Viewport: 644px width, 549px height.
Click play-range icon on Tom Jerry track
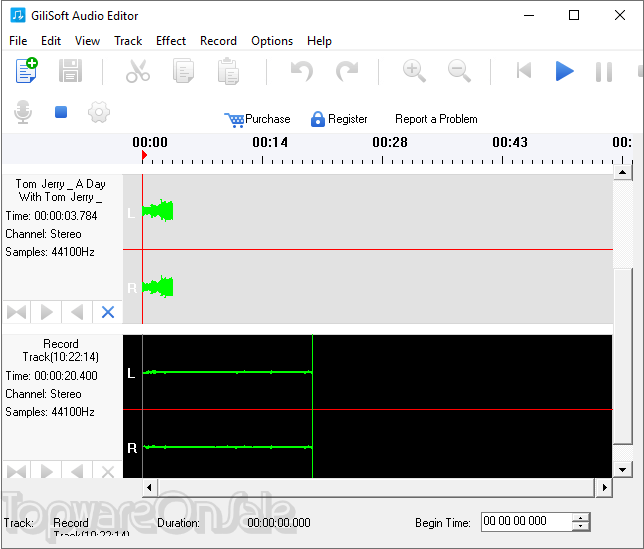(x=17, y=312)
